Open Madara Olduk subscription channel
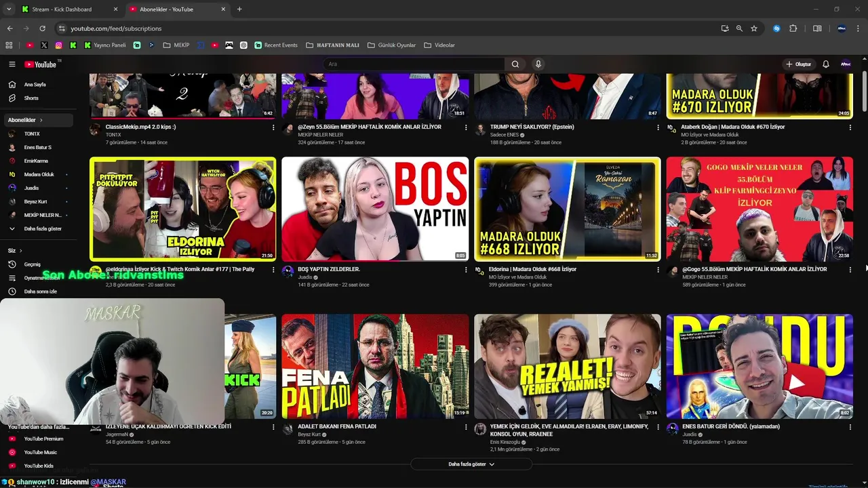 click(x=39, y=174)
